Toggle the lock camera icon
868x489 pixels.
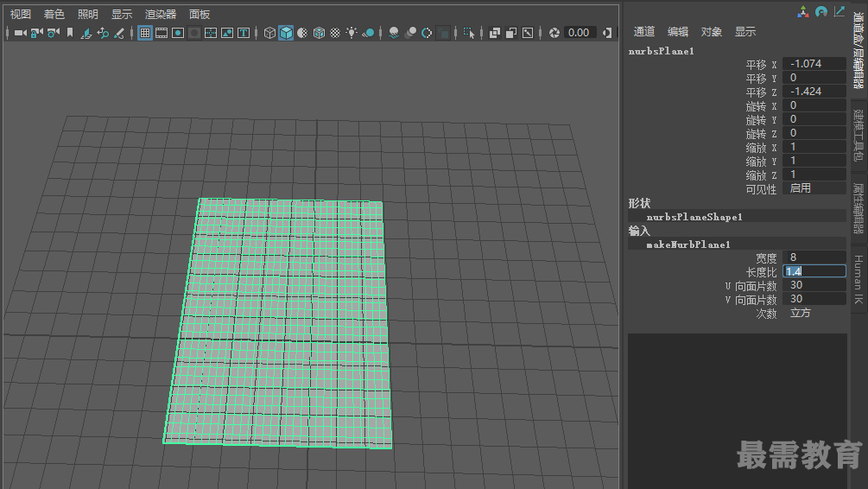tap(36, 33)
